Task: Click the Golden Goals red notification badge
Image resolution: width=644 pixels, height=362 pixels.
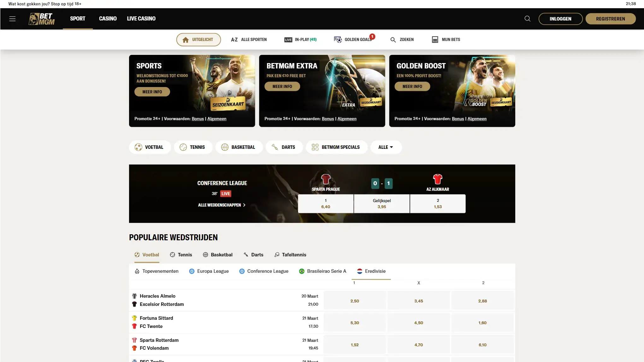Action: pos(372,36)
